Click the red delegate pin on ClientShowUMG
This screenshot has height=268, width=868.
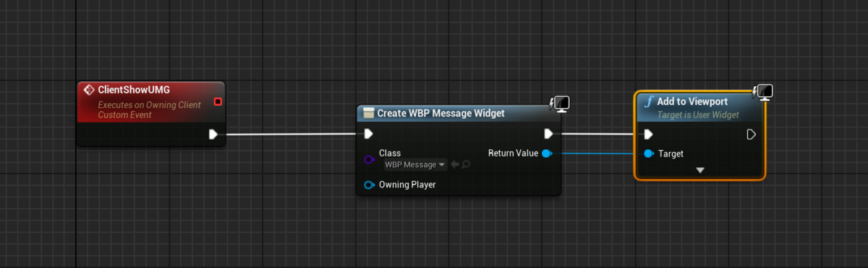tap(218, 101)
